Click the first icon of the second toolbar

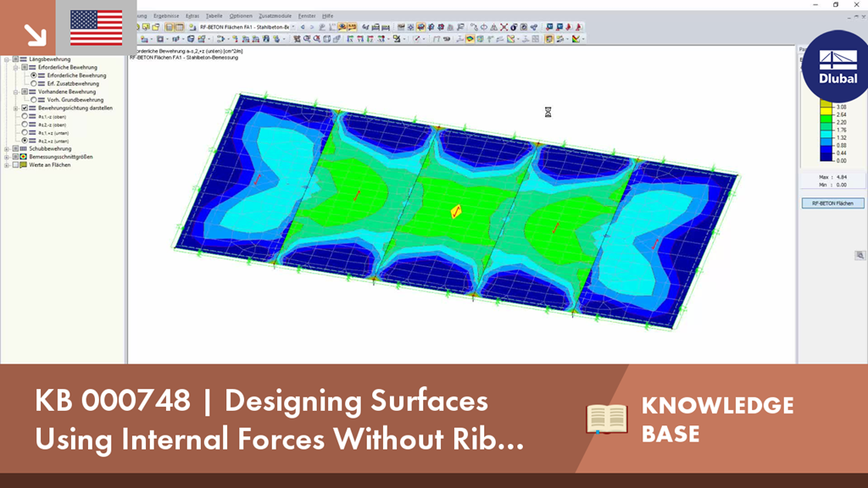pyautogui.click(x=144, y=39)
